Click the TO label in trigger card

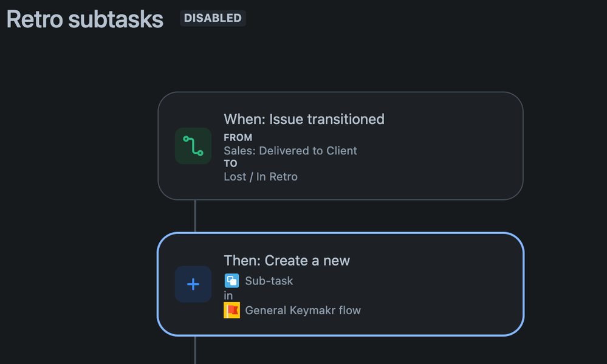point(230,163)
